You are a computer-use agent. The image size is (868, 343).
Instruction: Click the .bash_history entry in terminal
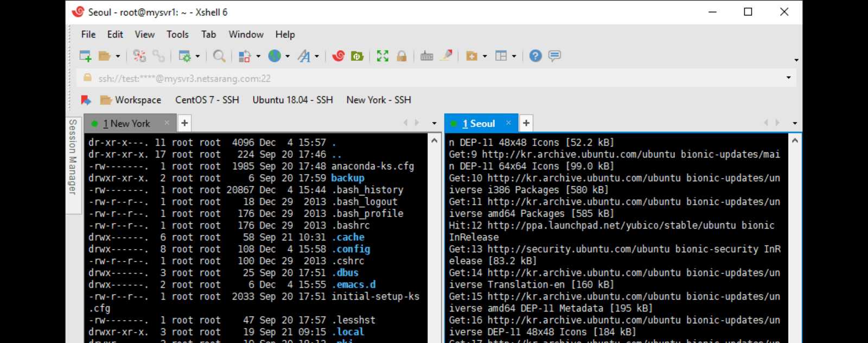pyautogui.click(x=367, y=190)
